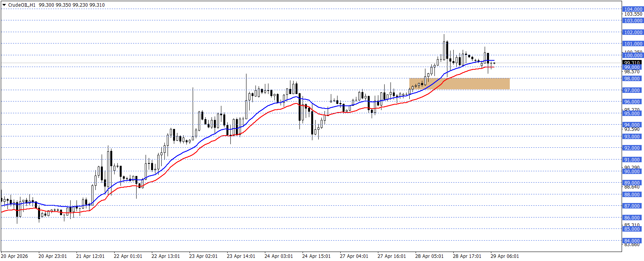This screenshot has height=261, width=644.
Task: Select the 104.000 price level label
Action: pyautogui.click(x=633, y=9)
